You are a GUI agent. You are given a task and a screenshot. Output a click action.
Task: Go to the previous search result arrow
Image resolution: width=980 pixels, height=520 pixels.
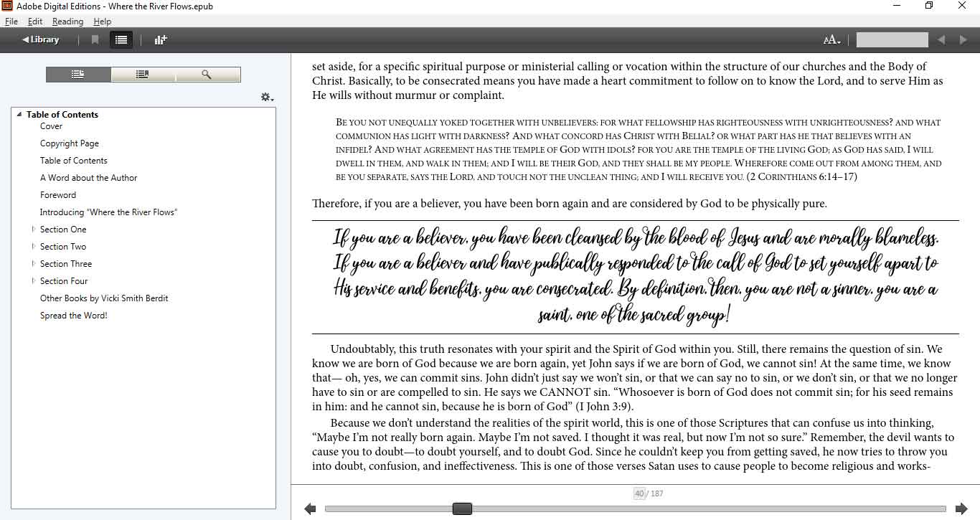pyautogui.click(x=942, y=40)
